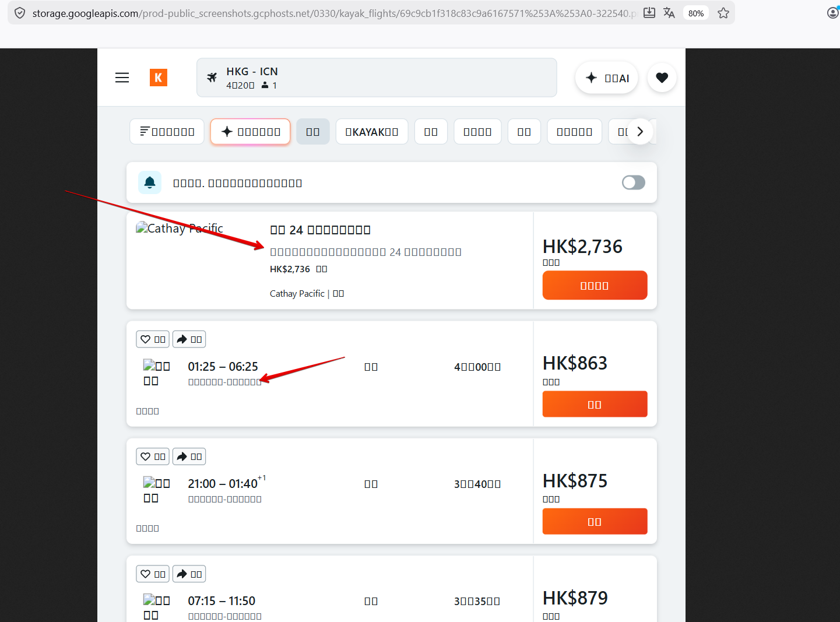Image resolution: width=840 pixels, height=622 pixels.
Task: Open the browser profile account icon
Action: pyautogui.click(x=834, y=13)
